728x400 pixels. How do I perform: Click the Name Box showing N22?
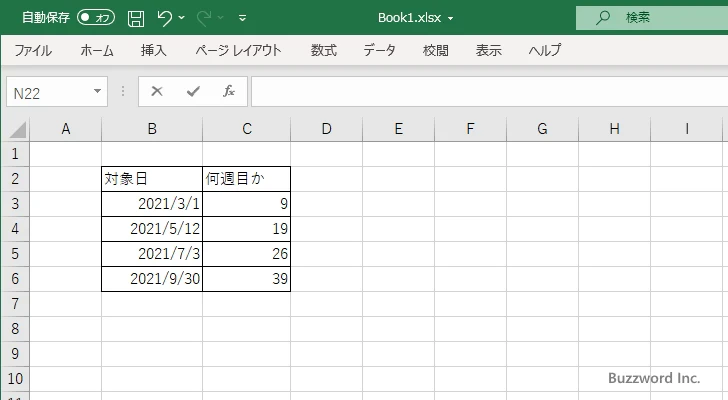coord(49,93)
